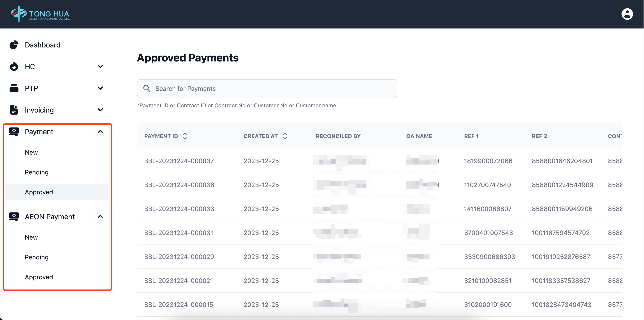Open payment BBL-20231224-000037 row
The height and width of the screenshot is (320, 644).
pos(179,161)
